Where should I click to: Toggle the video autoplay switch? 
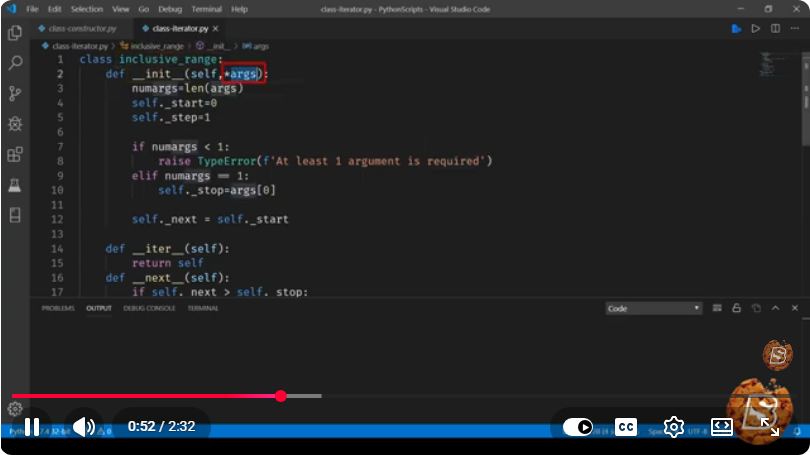[578, 427]
